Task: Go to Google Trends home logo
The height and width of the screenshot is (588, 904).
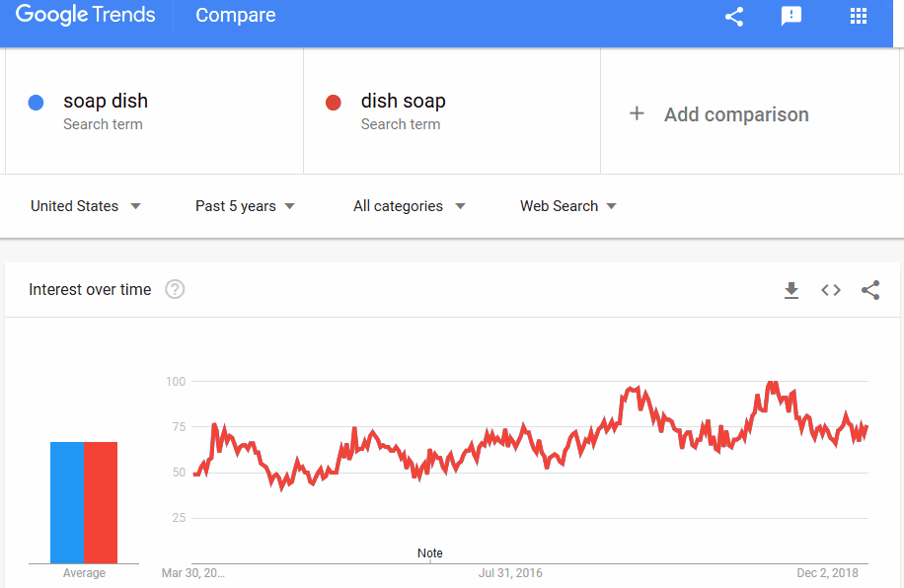Action: (x=85, y=16)
